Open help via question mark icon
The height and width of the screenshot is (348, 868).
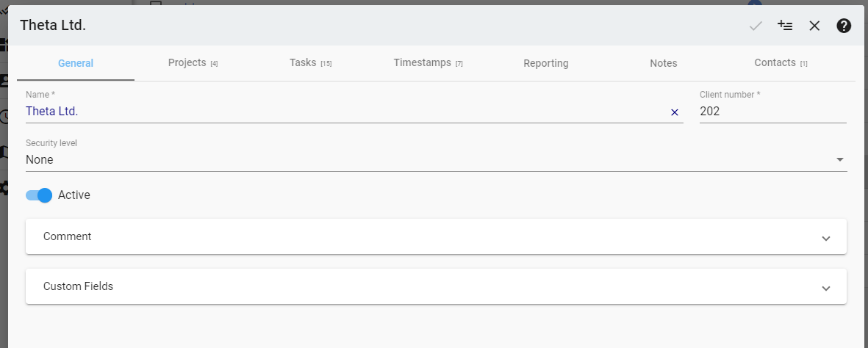click(844, 26)
